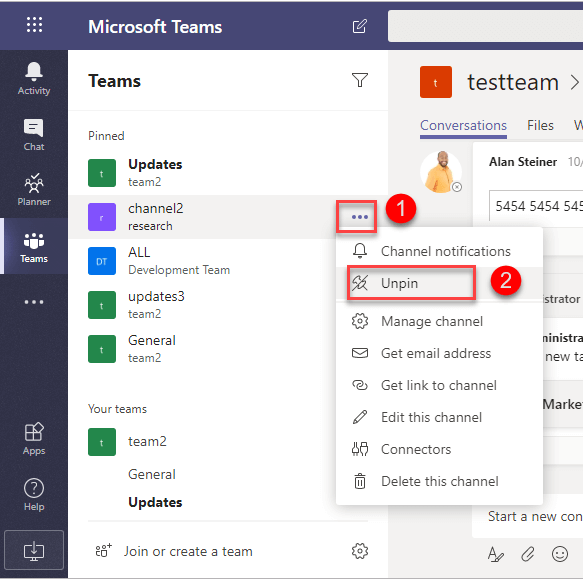
Task: Open manage teams gear icon
Action: 360,551
